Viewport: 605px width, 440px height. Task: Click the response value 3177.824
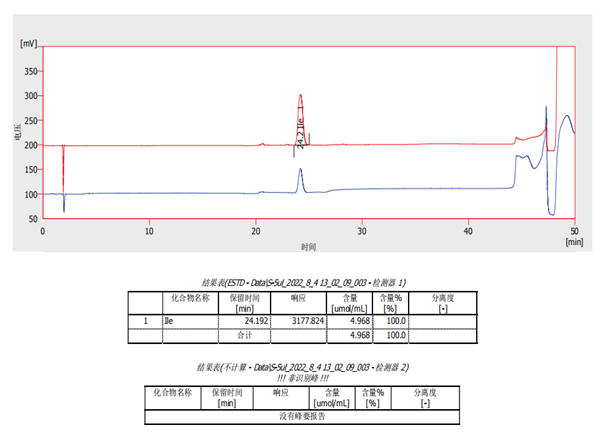click(308, 321)
